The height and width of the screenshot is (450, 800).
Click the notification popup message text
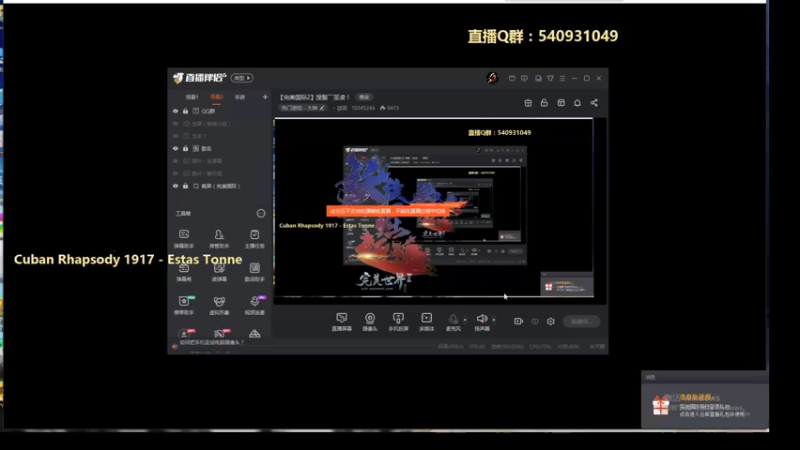point(714,410)
